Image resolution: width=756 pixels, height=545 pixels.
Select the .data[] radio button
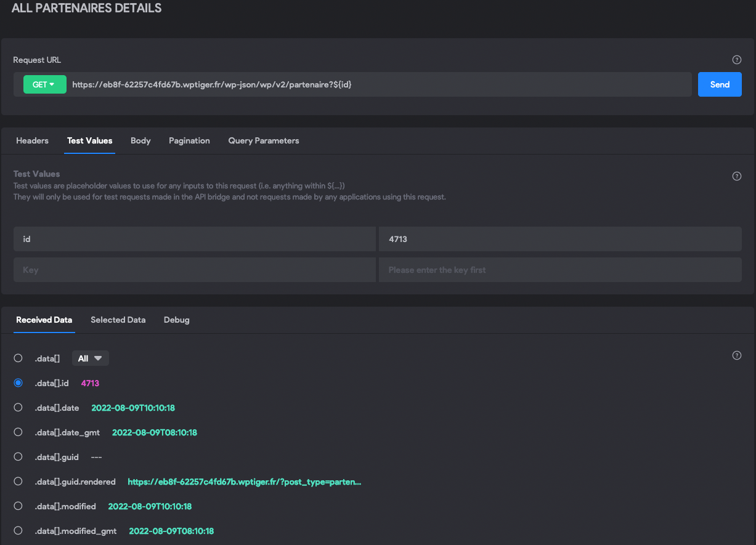pyautogui.click(x=18, y=358)
